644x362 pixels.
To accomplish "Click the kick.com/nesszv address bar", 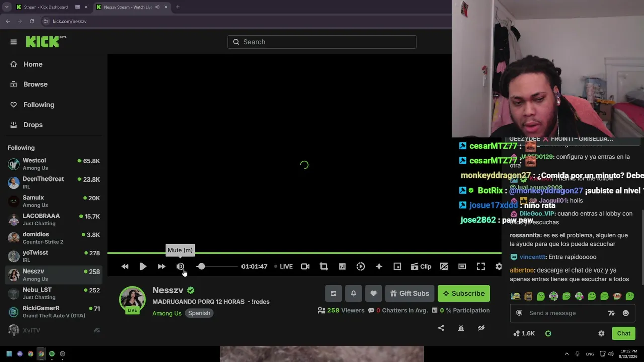I will pos(242,21).
